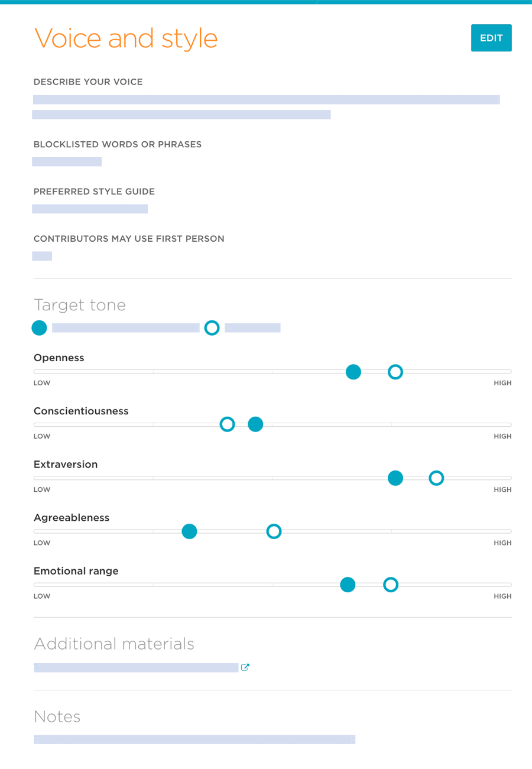The height and width of the screenshot is (769, 532).
Task: Click the first person setting value
Action: pyautogui.click(x=42, y=256)
